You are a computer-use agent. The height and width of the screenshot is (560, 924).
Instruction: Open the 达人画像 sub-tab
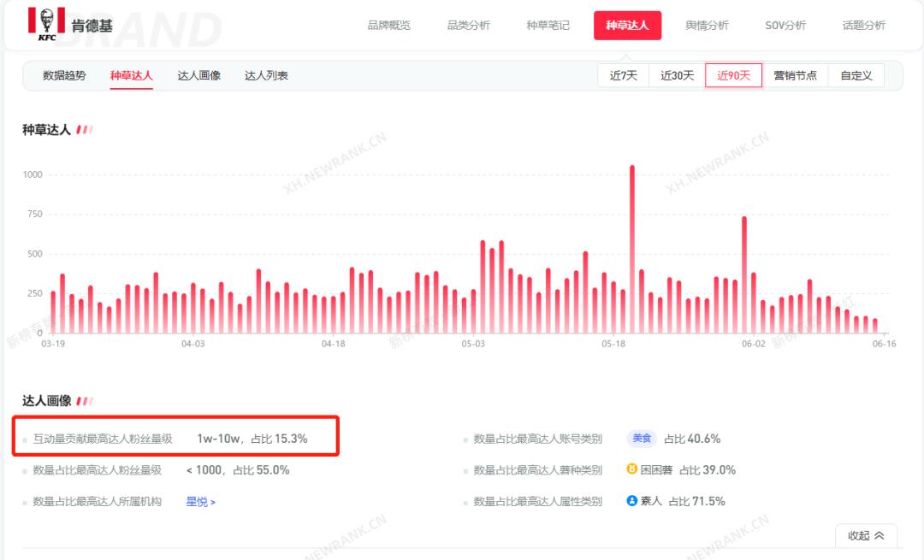coord(198,75)
